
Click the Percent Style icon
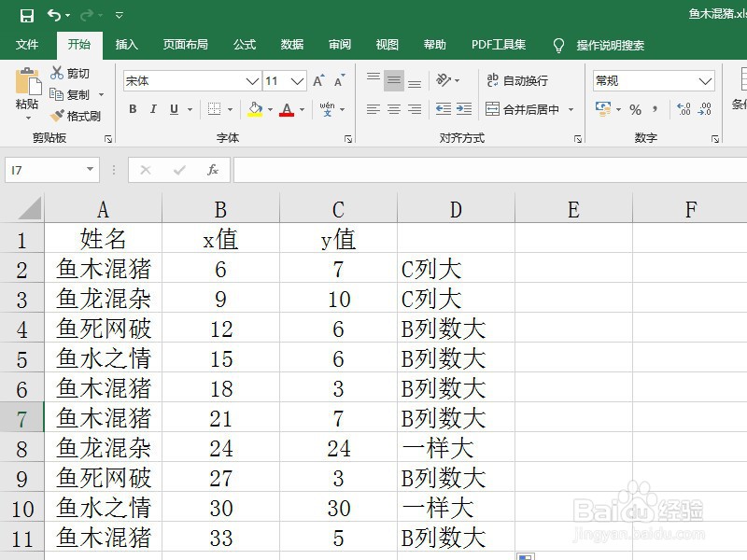coord(635,109)
